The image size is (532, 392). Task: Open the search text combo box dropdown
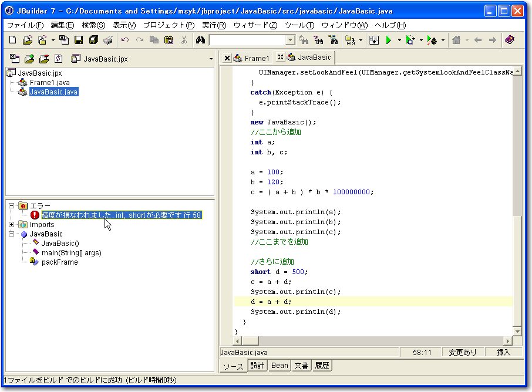290,40
